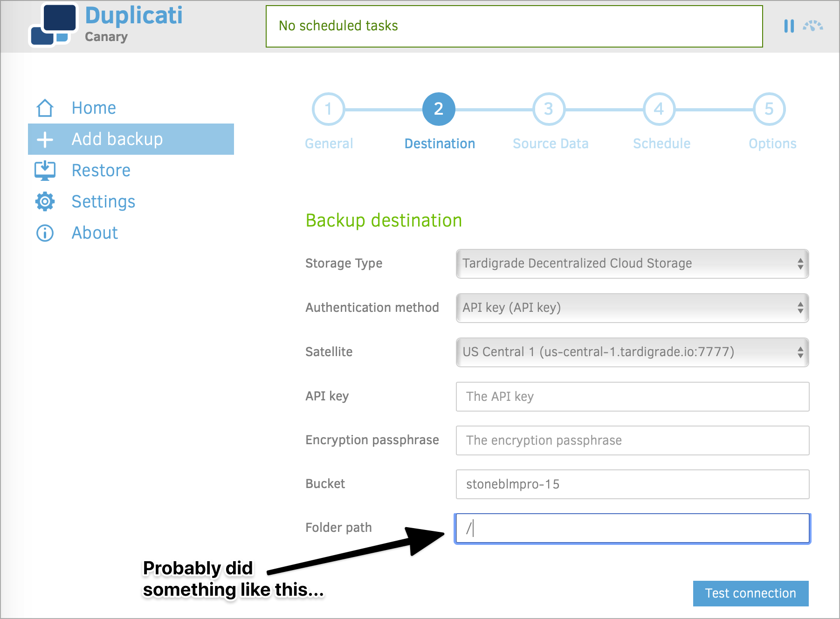Pause the Duplicati server tasks
This screenshot has height=619, width=840.
coord(789,26)
